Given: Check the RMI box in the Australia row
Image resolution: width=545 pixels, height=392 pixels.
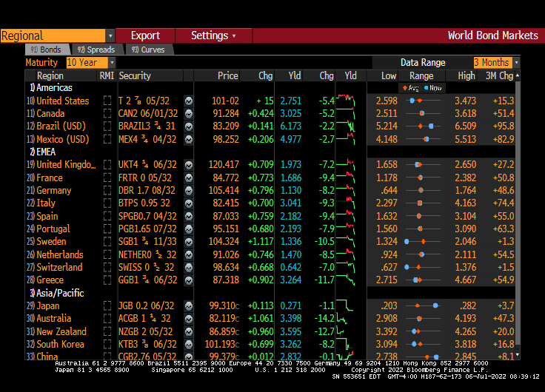Looking at the screenshot, I should tap(107, 319).
